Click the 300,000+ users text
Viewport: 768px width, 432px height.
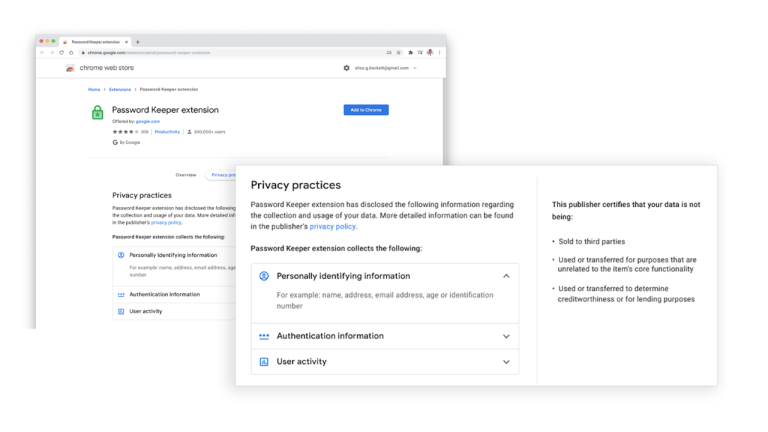[210, 132]
